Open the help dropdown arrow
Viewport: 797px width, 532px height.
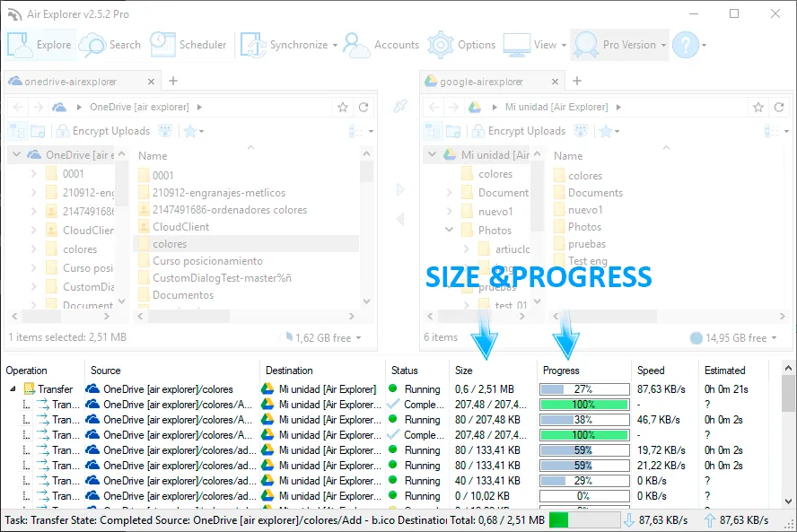704,45
